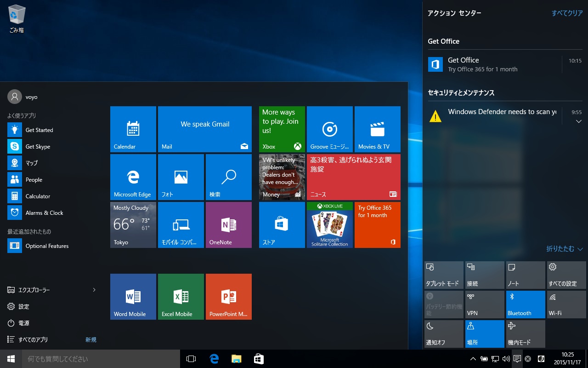Screen dimensions: 588x368
Task: Launch Excel Mobile tile
Action: (181, 297)
